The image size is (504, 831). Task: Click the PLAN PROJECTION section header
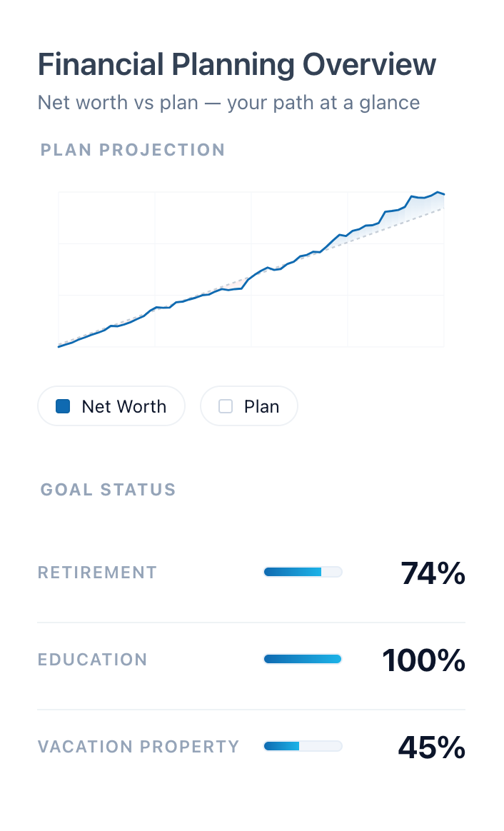133,150
